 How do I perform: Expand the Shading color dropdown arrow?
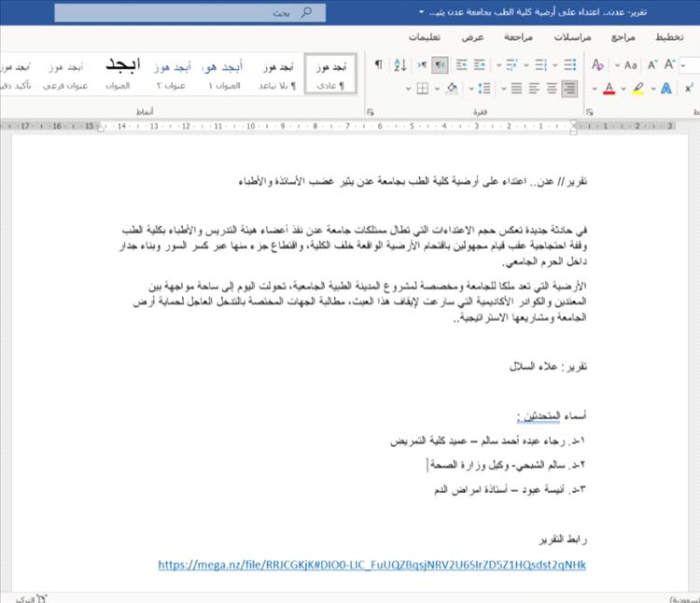[437, 89]
